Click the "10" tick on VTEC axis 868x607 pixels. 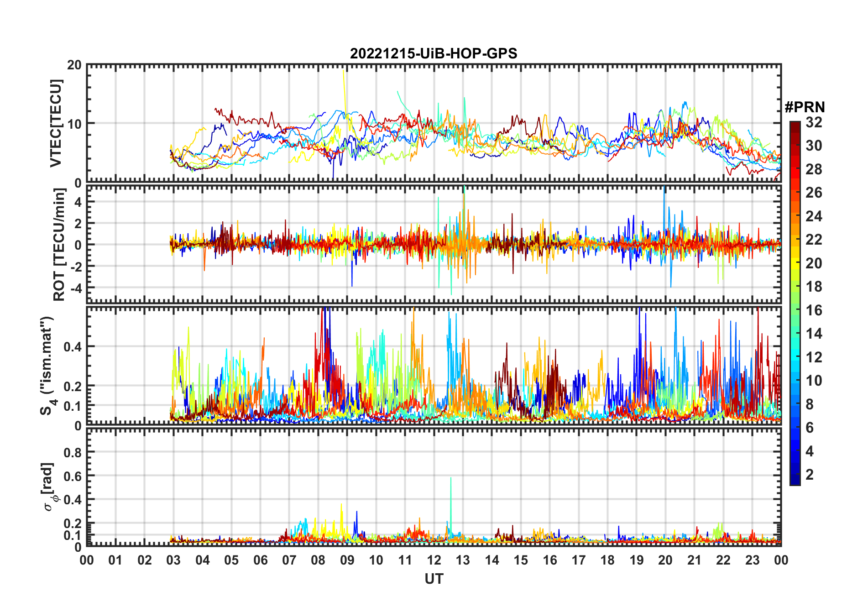point(74,124)
